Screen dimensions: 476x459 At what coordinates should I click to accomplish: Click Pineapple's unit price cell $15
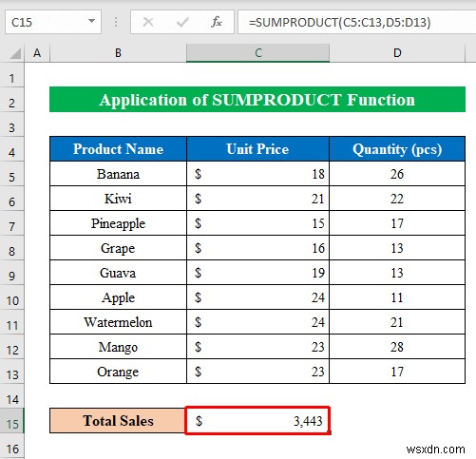(257, 223)
